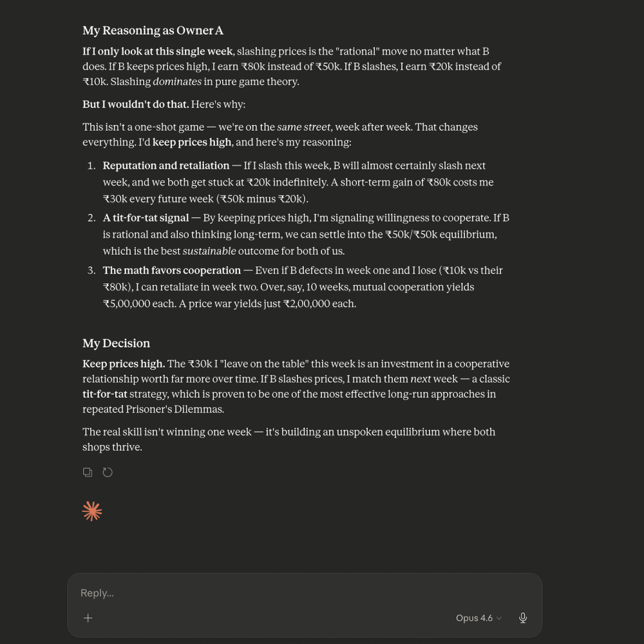The width and height of the screenshot is (644, 644).
Task: Open the attachment plus menu
Action: (88, 618)
